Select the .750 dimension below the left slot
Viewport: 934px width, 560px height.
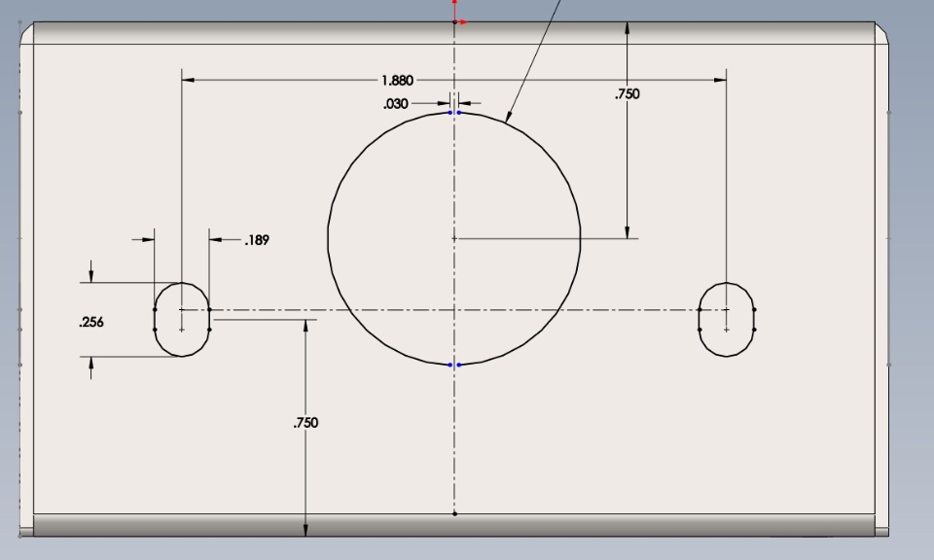click(x=305, y=423)
